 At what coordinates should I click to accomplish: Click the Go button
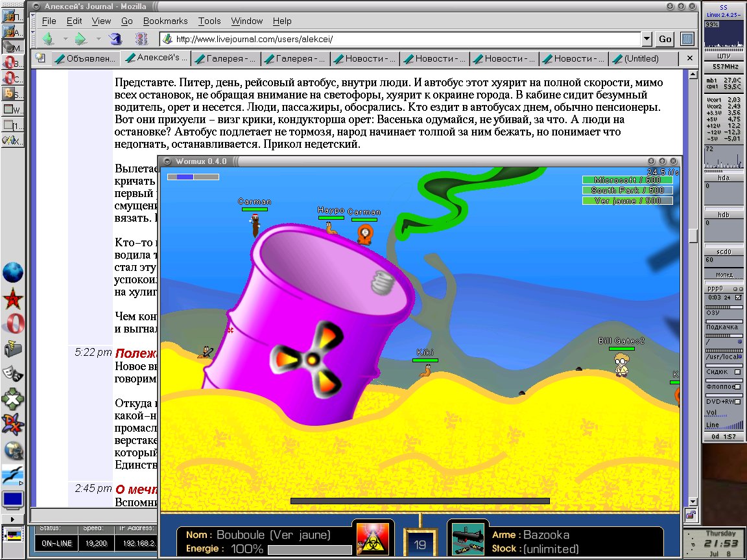665,39
